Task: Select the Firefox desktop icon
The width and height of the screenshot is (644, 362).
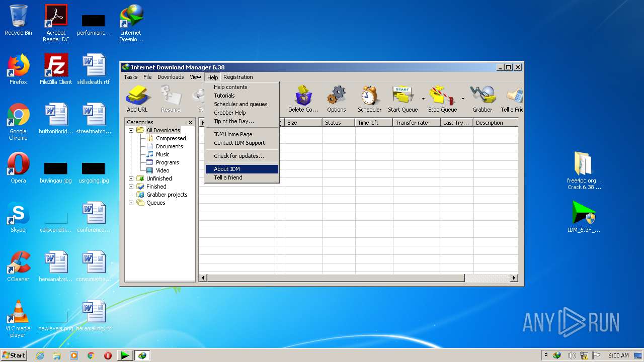Action: [18, 69]
